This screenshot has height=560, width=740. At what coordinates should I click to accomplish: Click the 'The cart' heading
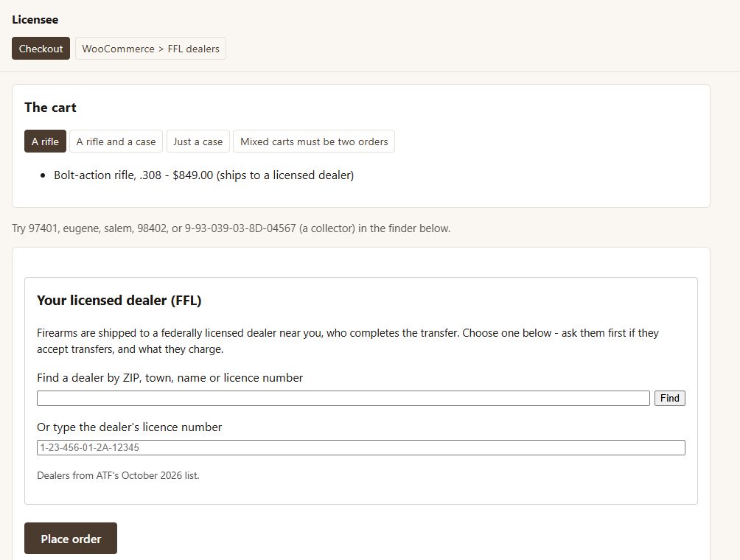coord(51,108)
